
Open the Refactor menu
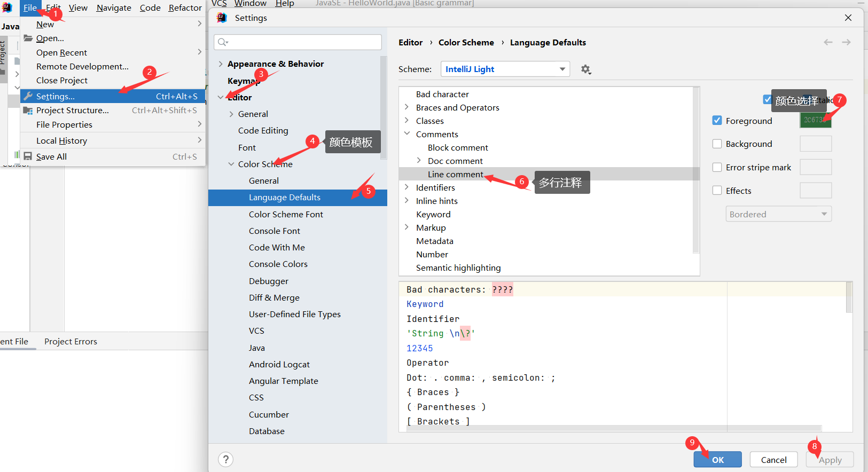185,7
